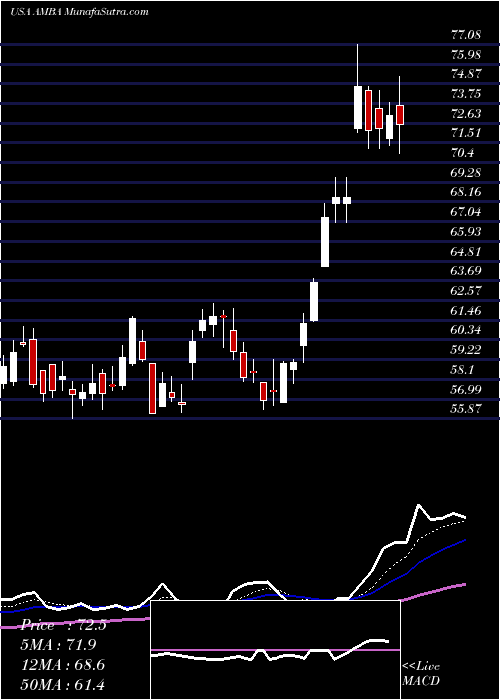Click the 61.46 price axis label
The width and height of the screenshot is (500, 700).
point(467,310)
